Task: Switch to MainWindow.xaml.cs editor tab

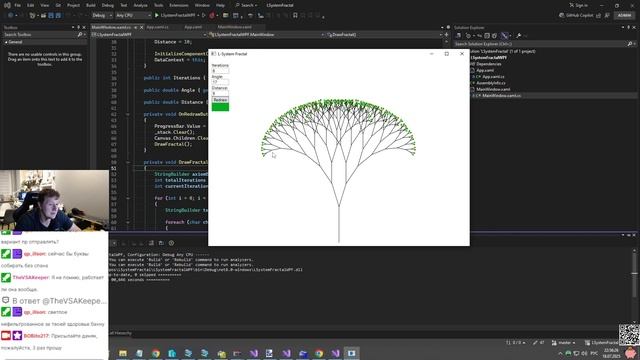Action: [111, 27]
